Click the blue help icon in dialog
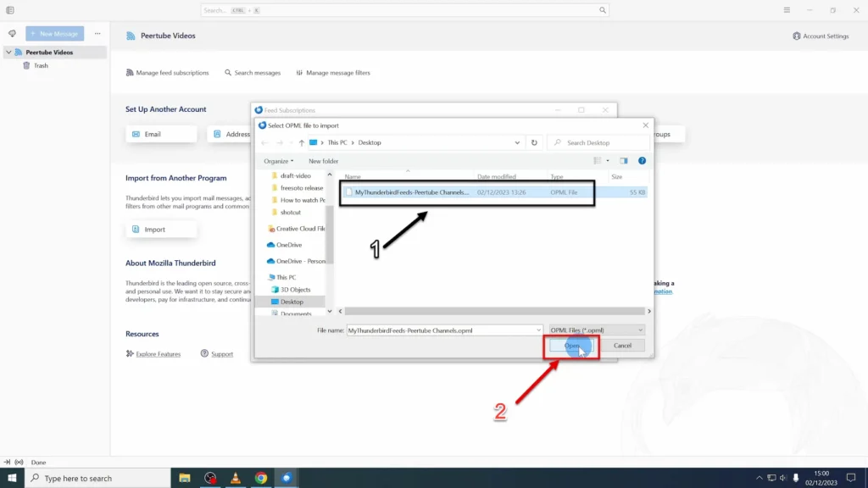The height and width of the screenshot is (488, 868). (x=643, y=161)
